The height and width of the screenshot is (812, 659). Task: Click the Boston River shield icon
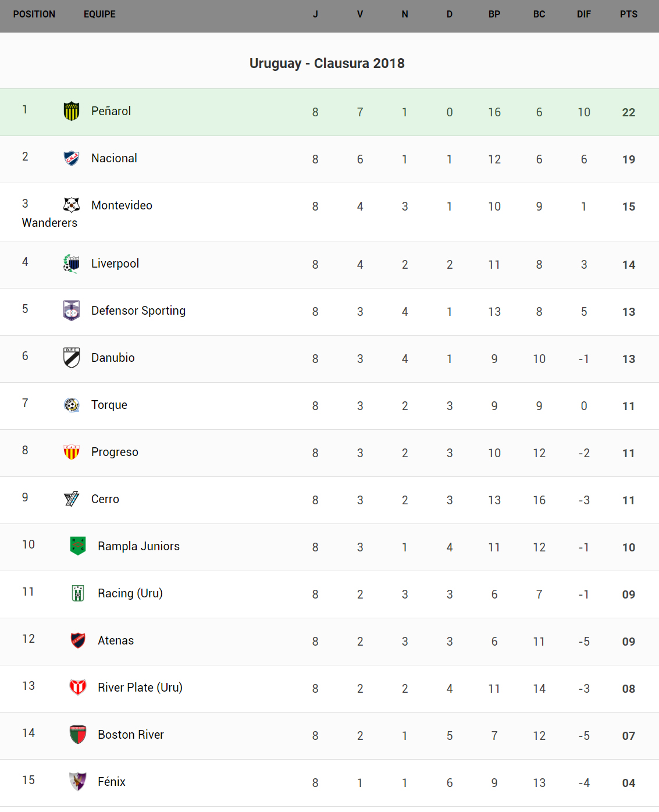pos(78,735)
